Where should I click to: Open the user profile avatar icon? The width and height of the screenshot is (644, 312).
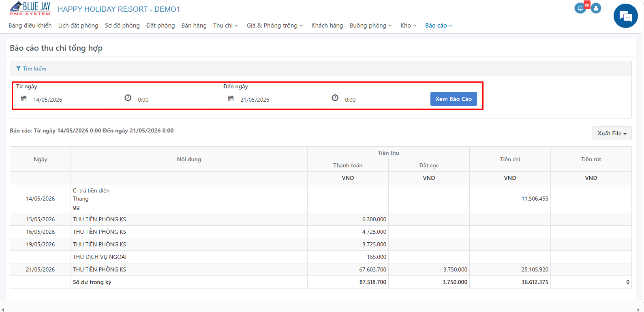tap(596, 8)
